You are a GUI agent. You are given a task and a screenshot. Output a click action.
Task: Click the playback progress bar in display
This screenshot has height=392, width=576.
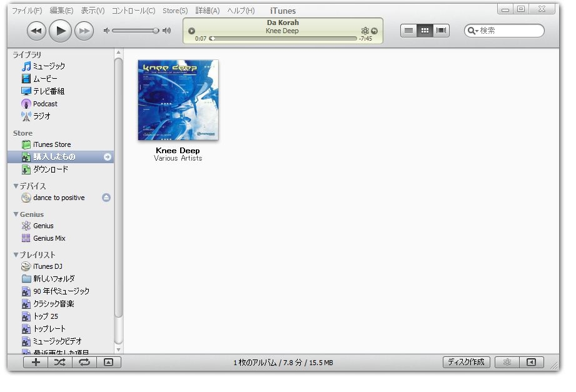point(283,38)
